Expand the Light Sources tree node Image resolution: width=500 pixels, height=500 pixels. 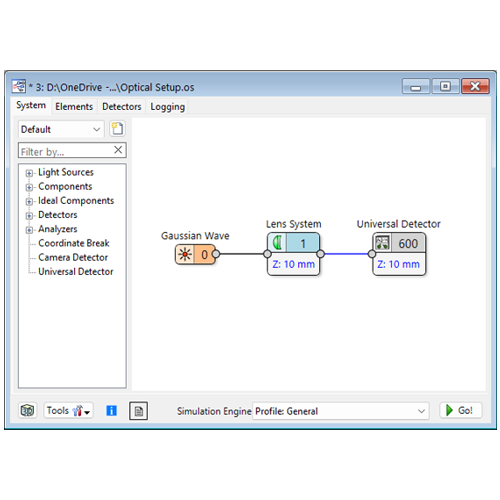[29, 173]
